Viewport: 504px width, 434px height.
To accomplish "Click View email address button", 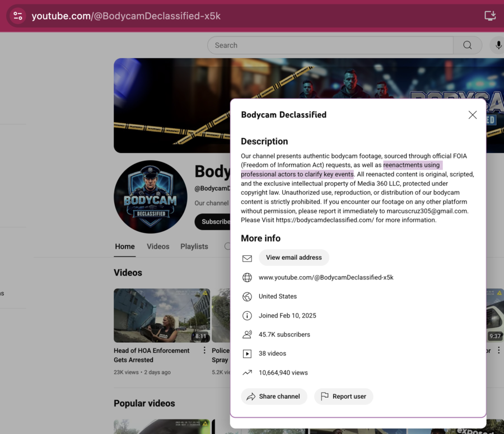I will click(x=294, y=258).
